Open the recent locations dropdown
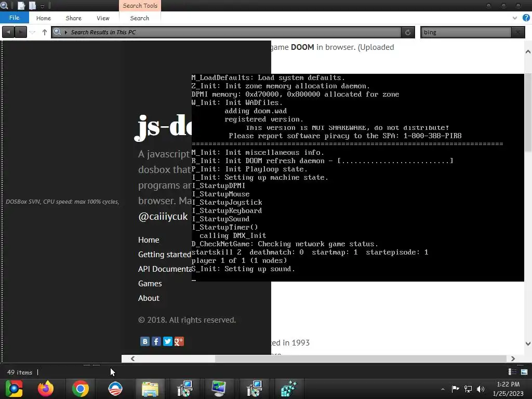This screenshot has height=399, width=532. 32,32
